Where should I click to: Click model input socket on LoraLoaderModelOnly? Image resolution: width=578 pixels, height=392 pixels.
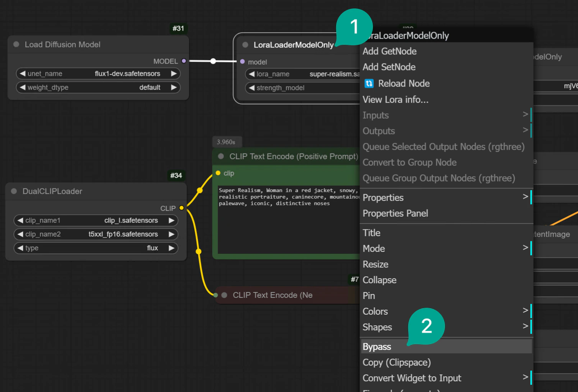[x=242, y=62]
